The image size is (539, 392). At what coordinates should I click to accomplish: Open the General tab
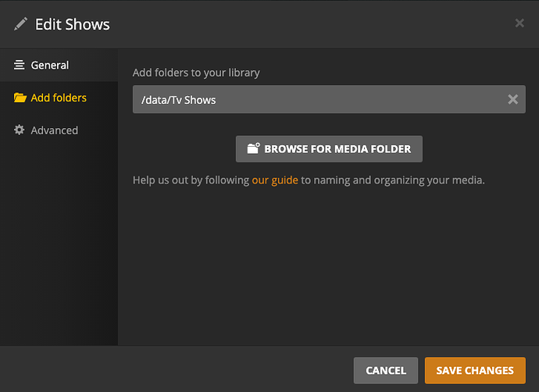pos(50,66)
